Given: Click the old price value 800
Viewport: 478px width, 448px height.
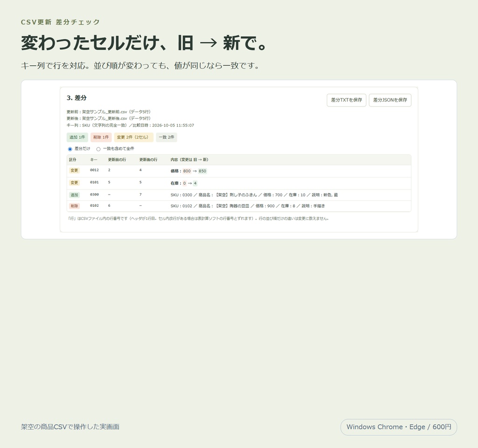Looking at the screenshot, I should tap(187, 171).
